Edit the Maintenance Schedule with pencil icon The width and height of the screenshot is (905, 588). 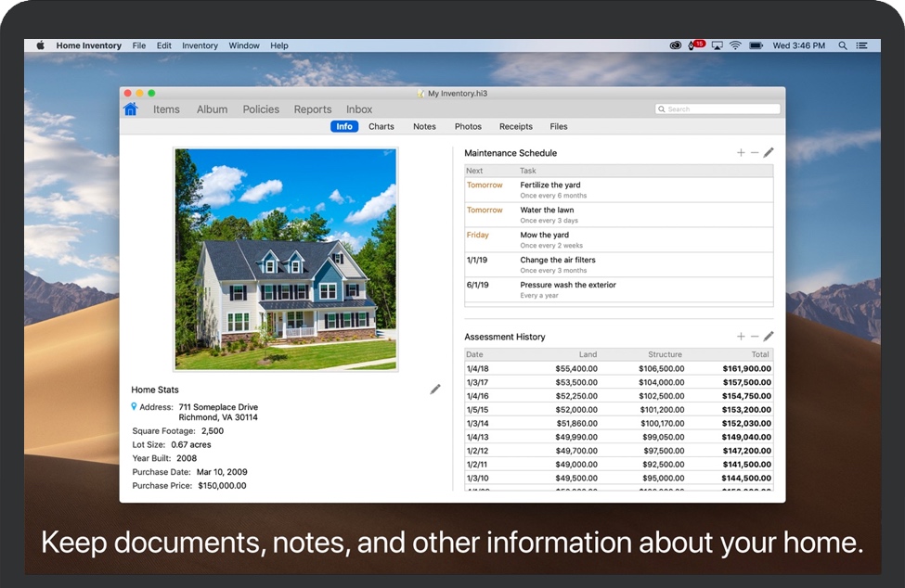[x=769, y=153]
